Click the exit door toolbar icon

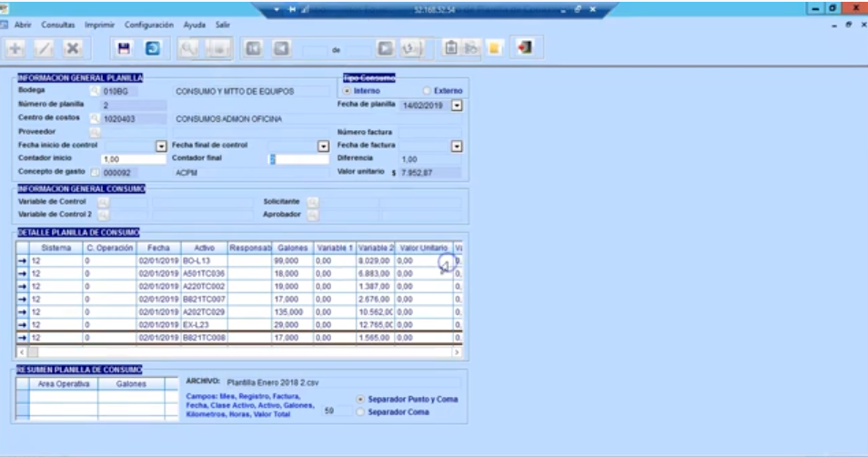525,47
